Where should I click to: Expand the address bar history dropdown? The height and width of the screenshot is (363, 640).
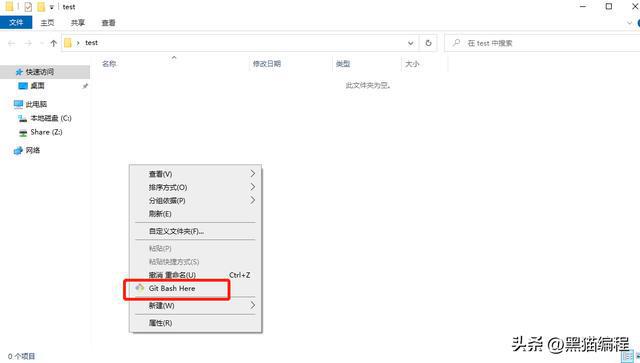coord(411,43)
